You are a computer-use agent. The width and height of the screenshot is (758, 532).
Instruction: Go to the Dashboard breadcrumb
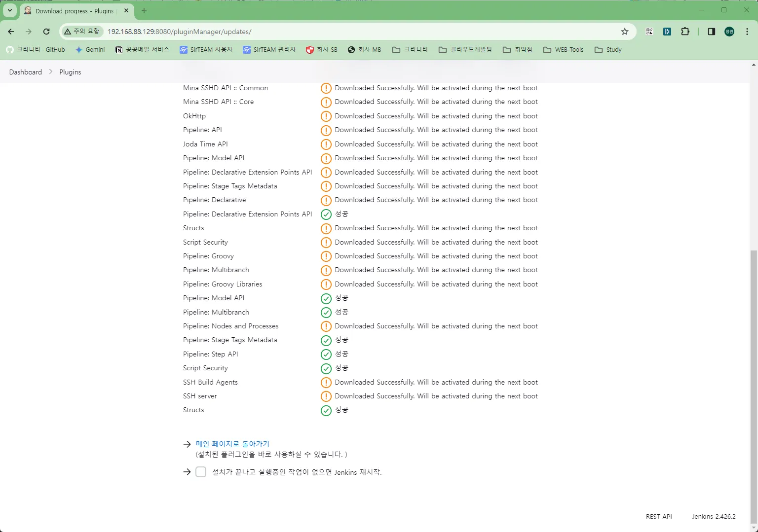pyautogui.click(x=26, y=72)
